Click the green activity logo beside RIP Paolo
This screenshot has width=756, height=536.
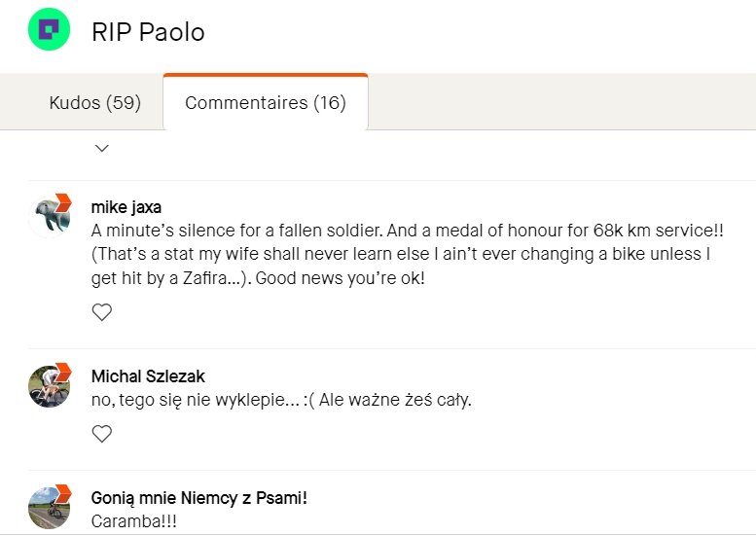(49, 30)
